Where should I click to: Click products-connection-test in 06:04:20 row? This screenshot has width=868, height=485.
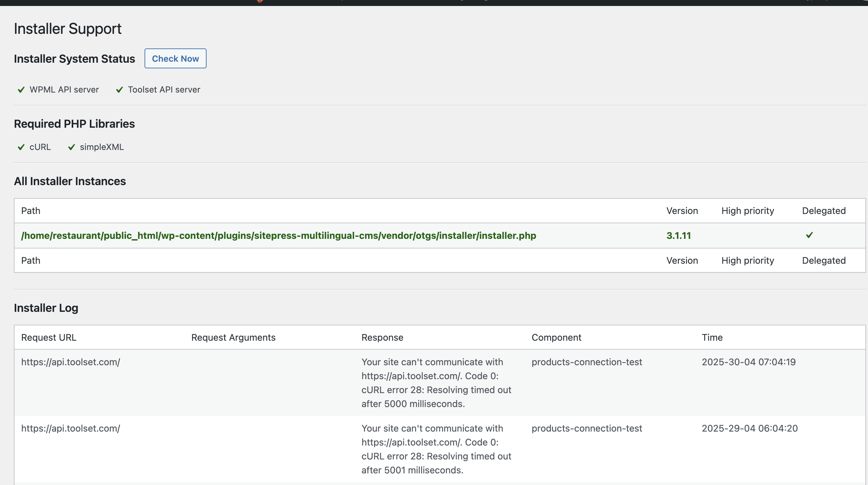pyautogui.click(x=587, y=428)
